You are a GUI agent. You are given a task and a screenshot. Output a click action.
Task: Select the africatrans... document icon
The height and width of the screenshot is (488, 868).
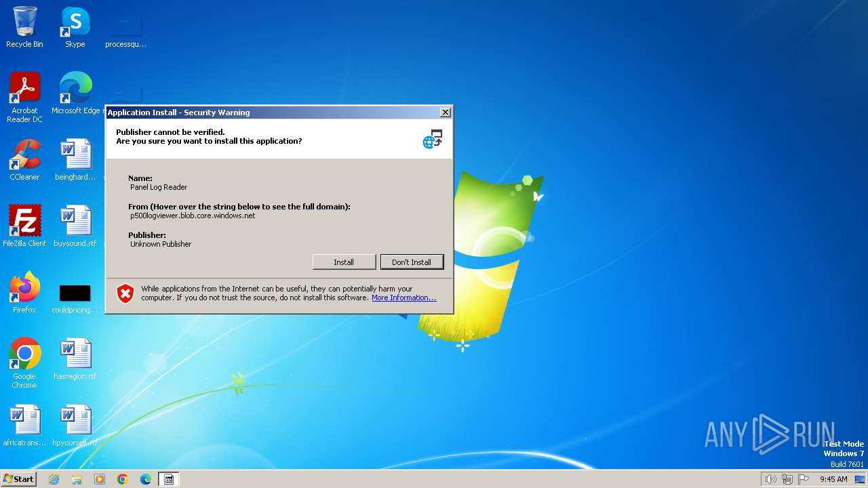pos(24,426)
